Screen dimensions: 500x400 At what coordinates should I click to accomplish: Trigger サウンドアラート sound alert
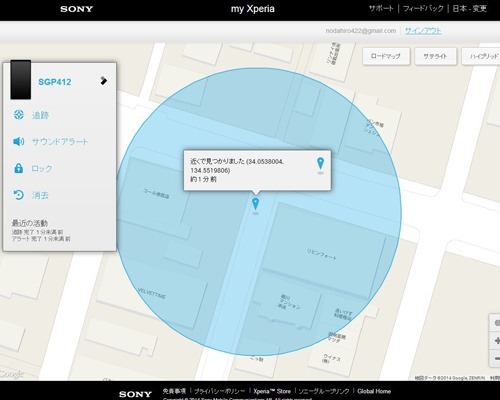click(x=60, y=142)
